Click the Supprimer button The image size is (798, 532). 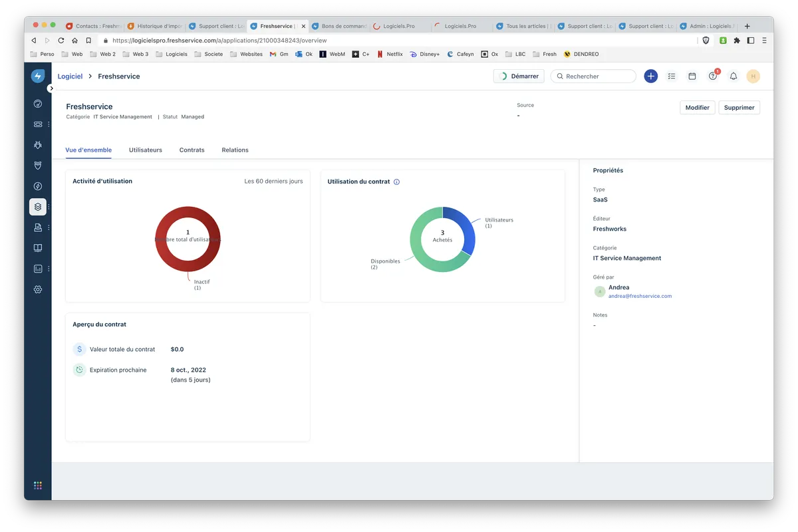pyautogui.click(x=739, y=107)
